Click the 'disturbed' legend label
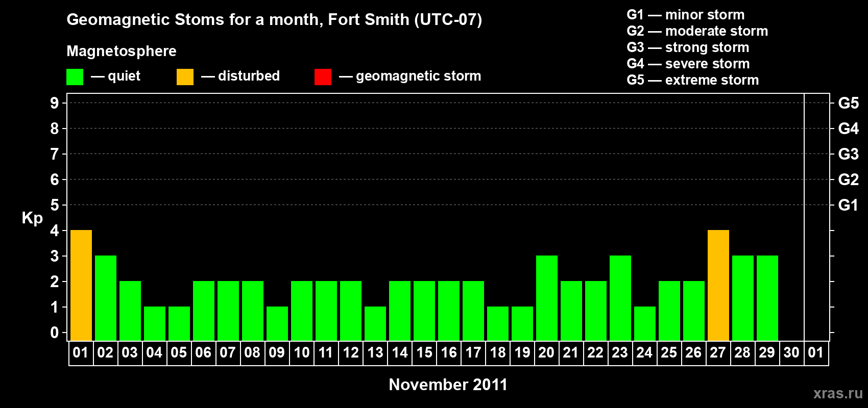 click(249, 76)
